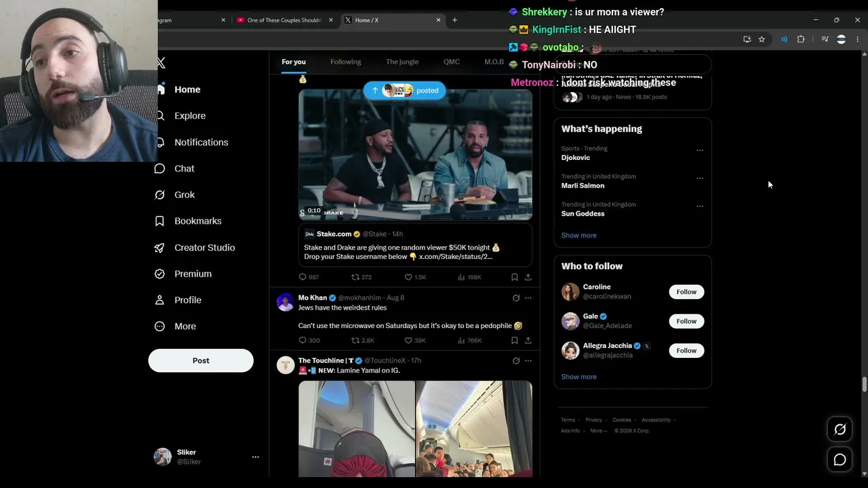Expand the footer More links
Viewport: 868px width, 488px height.
click(598, 431)
